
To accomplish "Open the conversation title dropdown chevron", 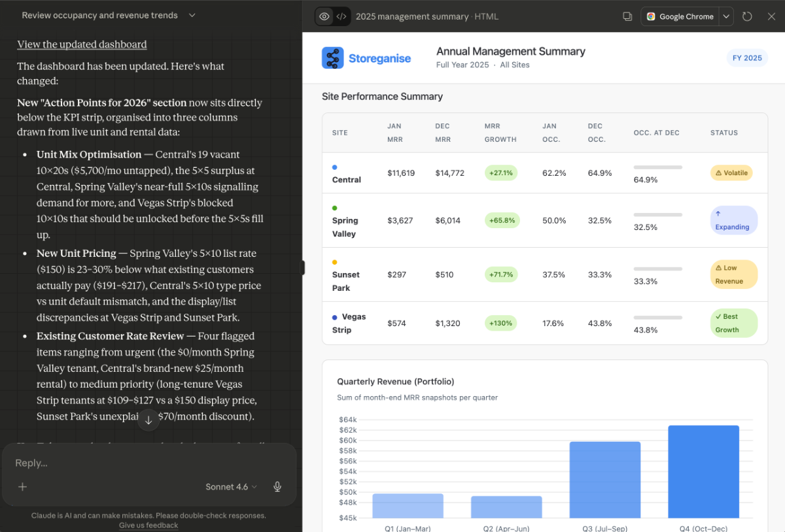I will coord(191,15).
